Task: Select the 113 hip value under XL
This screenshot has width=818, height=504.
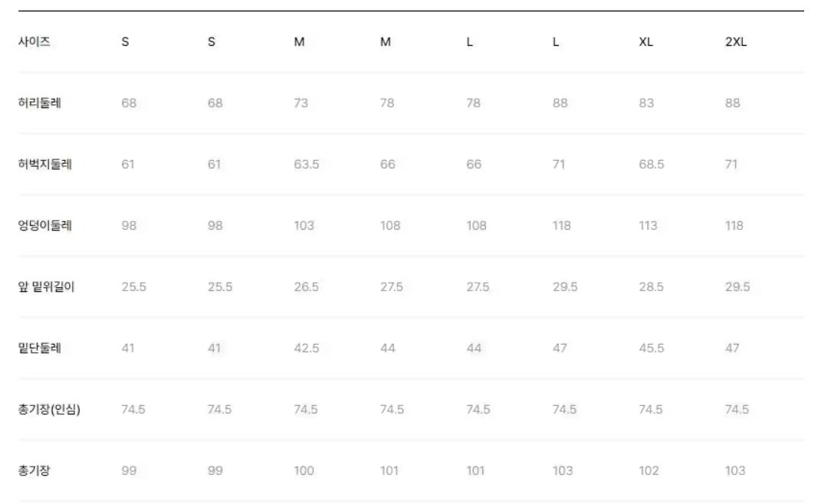Action: [647, 226]
